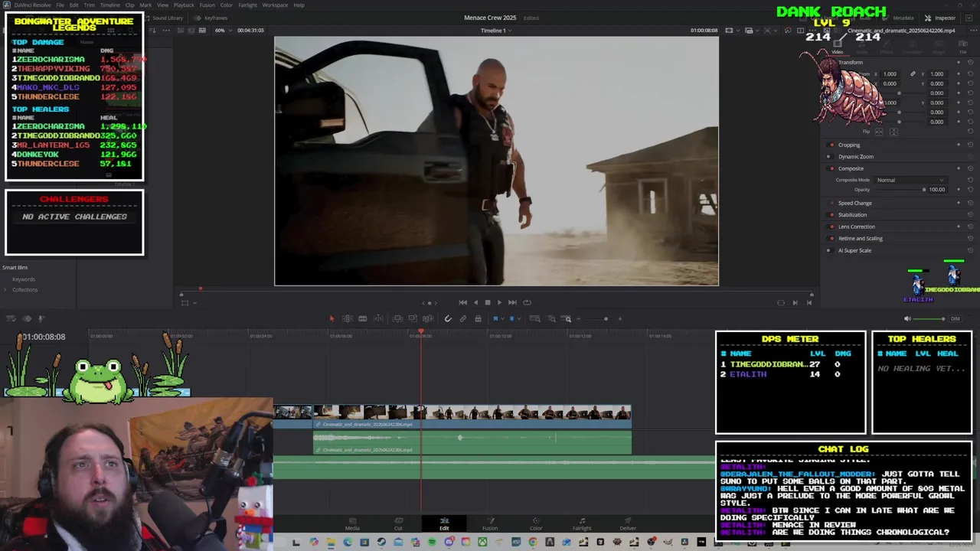This screenshot has width=980, height=551.
Task: Open the Metadata panel
Action: [x=899, y=18]
